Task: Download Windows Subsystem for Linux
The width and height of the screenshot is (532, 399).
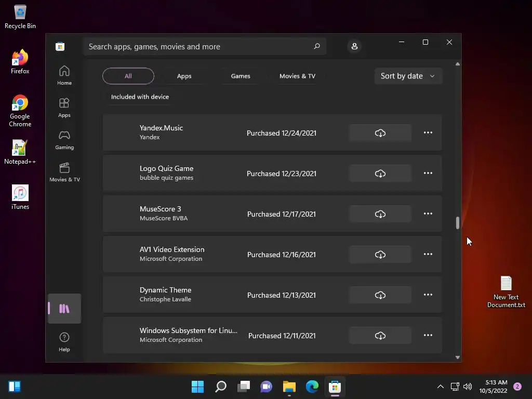Action: point(380,336)
